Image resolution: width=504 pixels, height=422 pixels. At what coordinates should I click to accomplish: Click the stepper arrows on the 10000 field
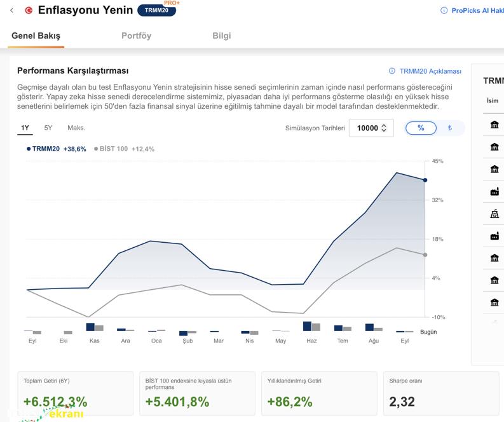pyautogui.click(x=384, y=128)
